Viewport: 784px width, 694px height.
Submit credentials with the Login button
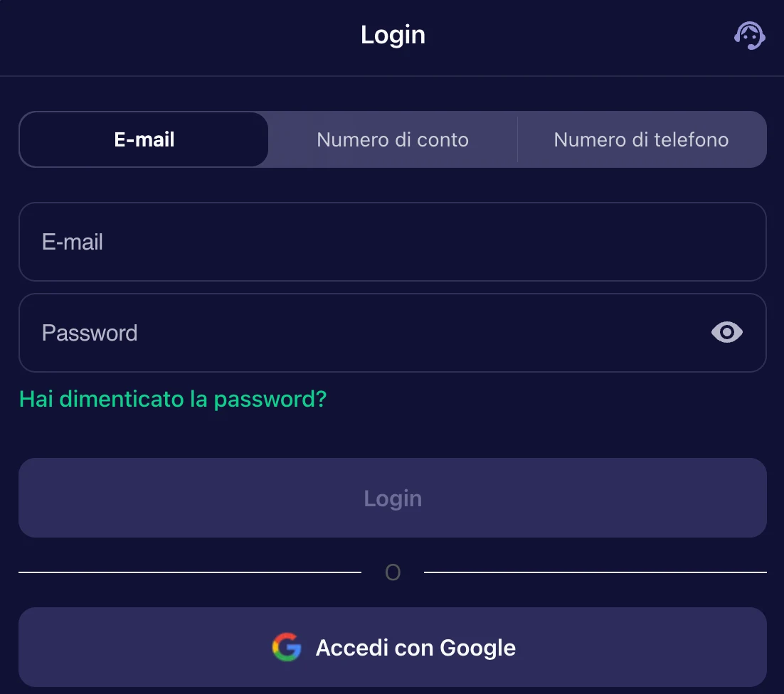392,498
